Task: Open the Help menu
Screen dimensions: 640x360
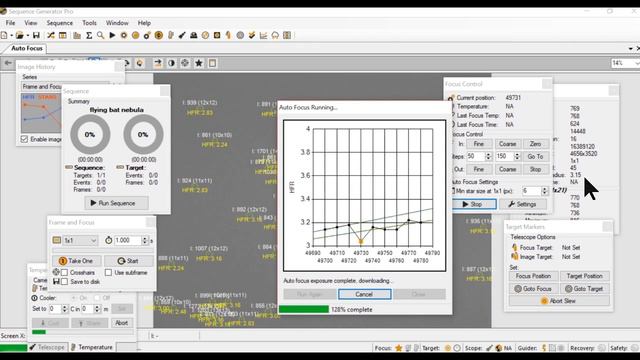Action: pos(144,23)
